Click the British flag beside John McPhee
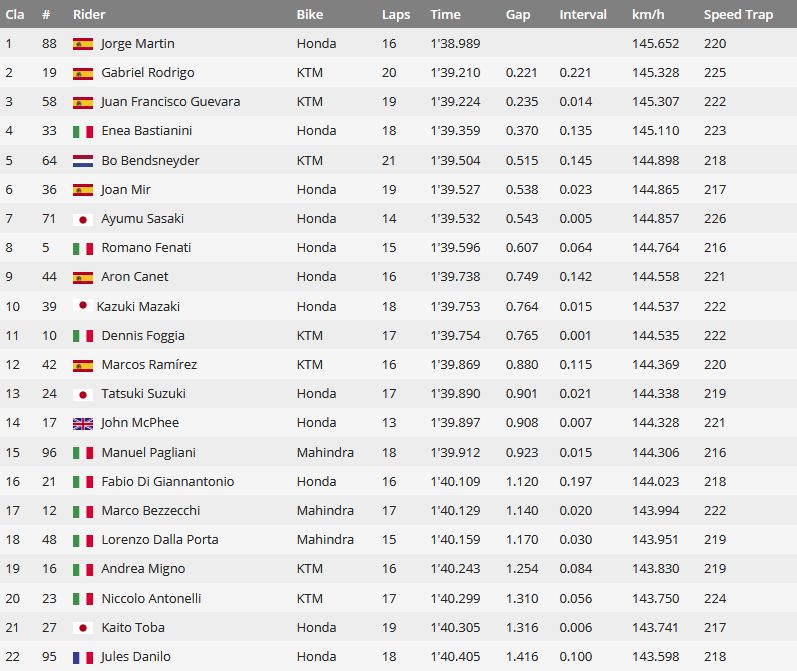Viewport: 797px width, 671px height. (83, 423)
